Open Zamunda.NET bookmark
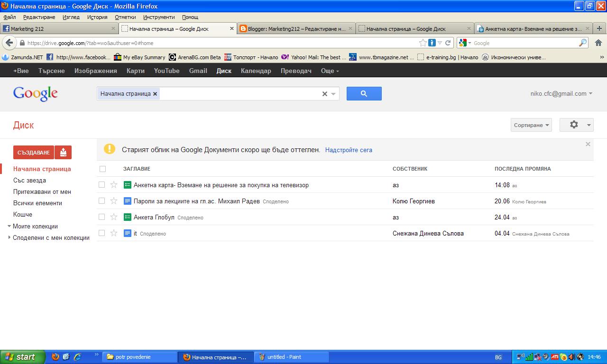The width and height of the screenshot is (607, 364). coord(23,57)
